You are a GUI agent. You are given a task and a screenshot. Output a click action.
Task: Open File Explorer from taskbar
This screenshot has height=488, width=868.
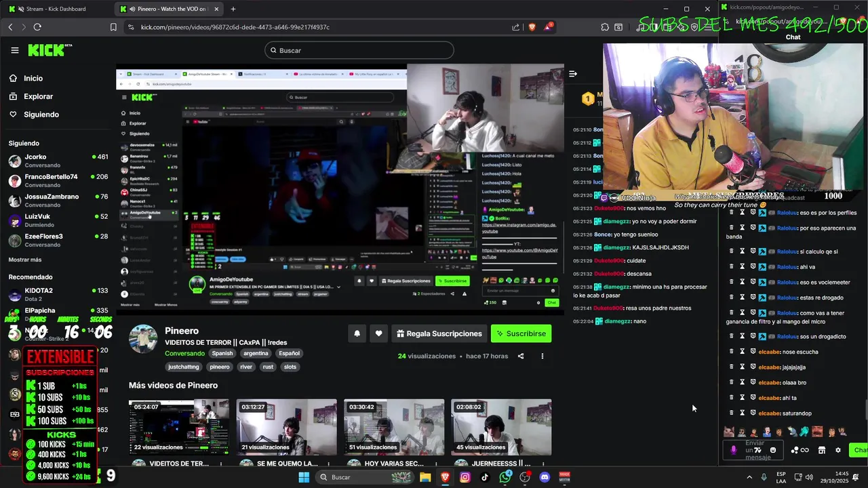coord(425,477)
